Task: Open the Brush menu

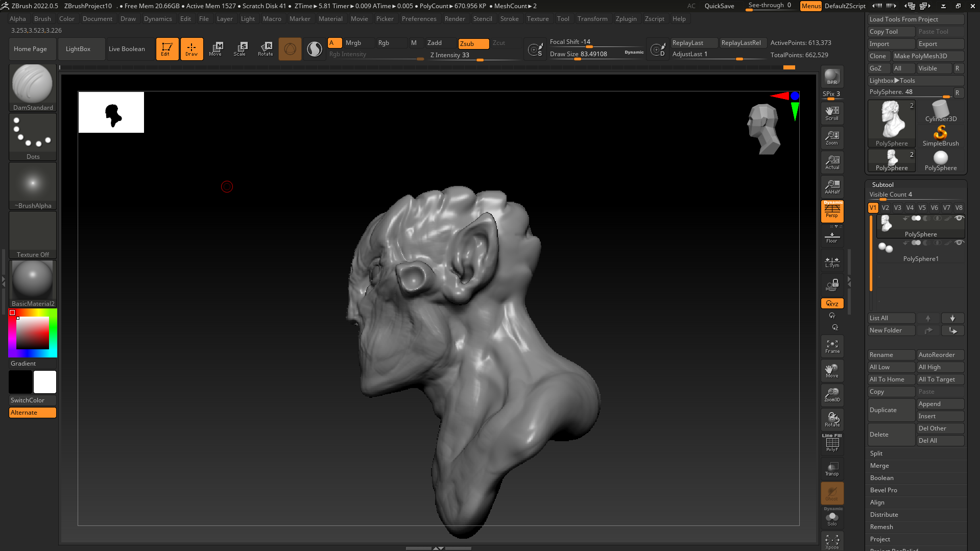Action: pyautogui.click(x=42, y=19)
